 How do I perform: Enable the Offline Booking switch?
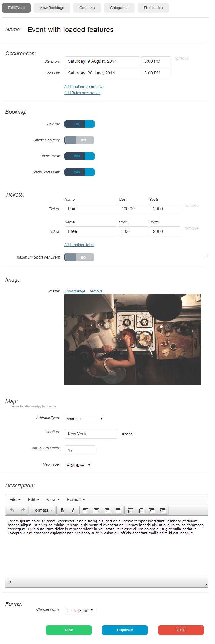(x=79, y=140)
